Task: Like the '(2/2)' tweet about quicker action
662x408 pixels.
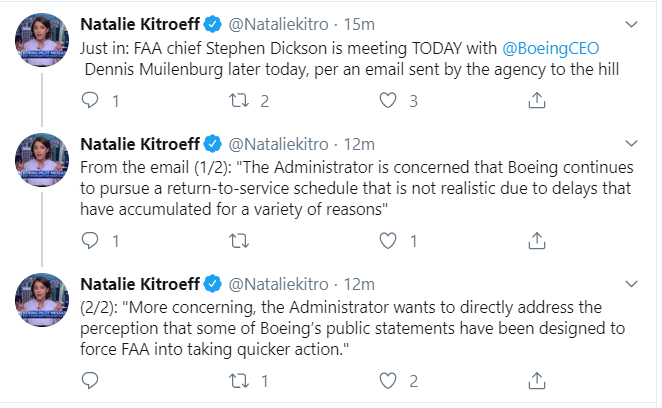Action: coord(388,381)
